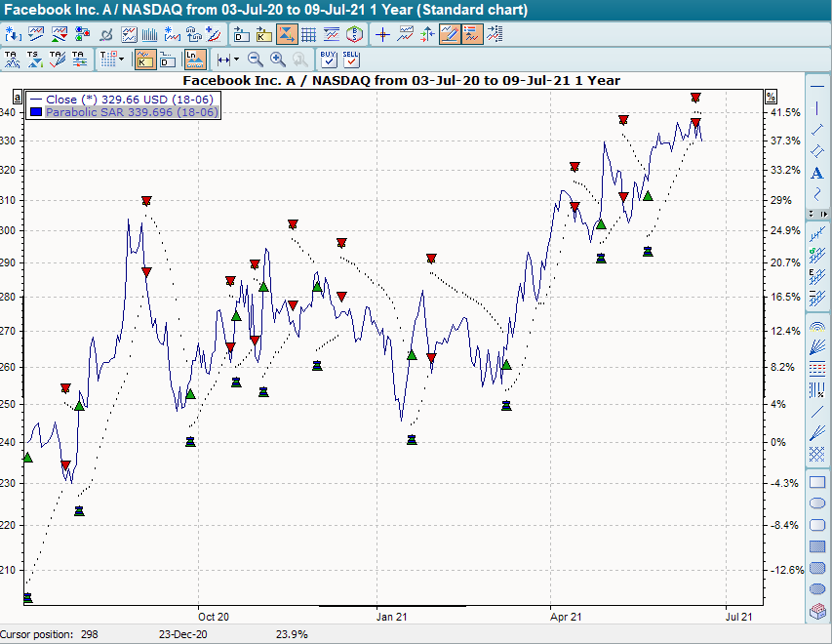Open the dropdown beside the T grid icon
Image resolution: width=832 pixels, height=644 pixels.
(x=121, y=60)
